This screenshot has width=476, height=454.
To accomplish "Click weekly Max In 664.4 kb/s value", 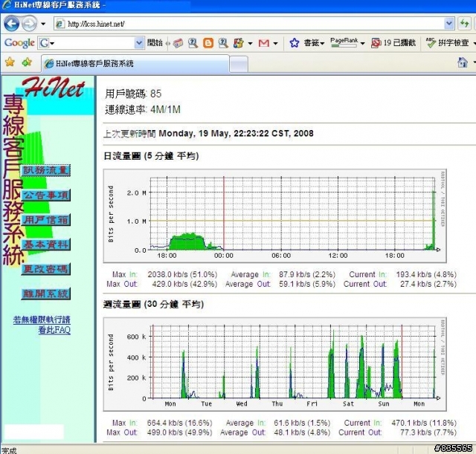I will tap(180, 423).
